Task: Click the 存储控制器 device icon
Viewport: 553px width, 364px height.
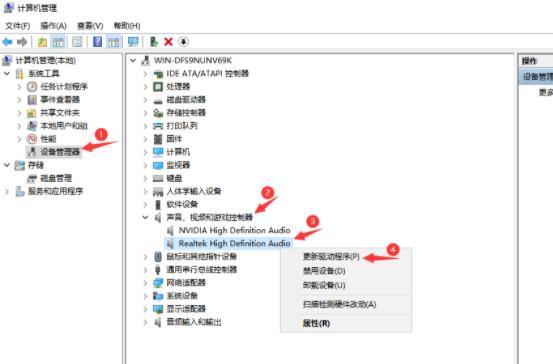Action: click(x=158, y=113)
